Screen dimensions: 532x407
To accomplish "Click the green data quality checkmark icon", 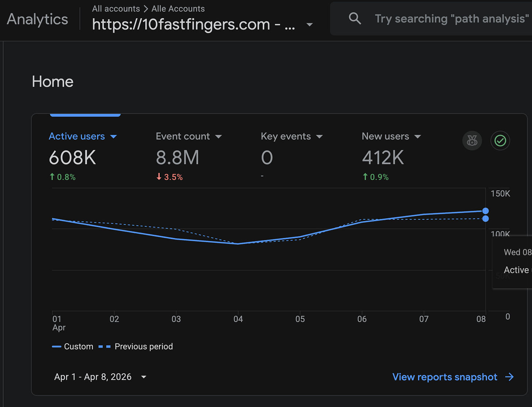I will pos(500,141).
